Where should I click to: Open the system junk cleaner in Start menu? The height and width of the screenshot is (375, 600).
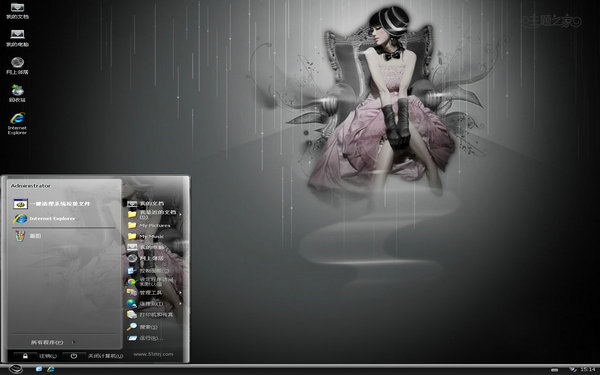(52, 204)
